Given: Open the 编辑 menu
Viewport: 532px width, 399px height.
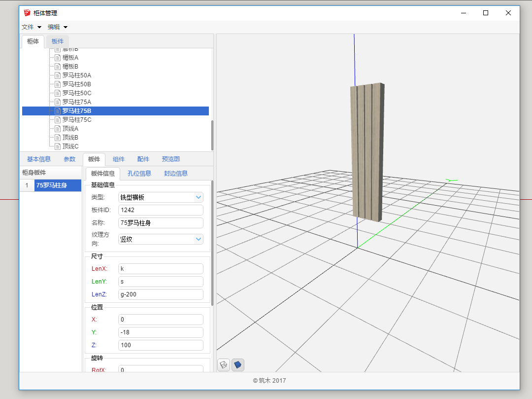Looking at the screenshot, I should pos(57,27).
